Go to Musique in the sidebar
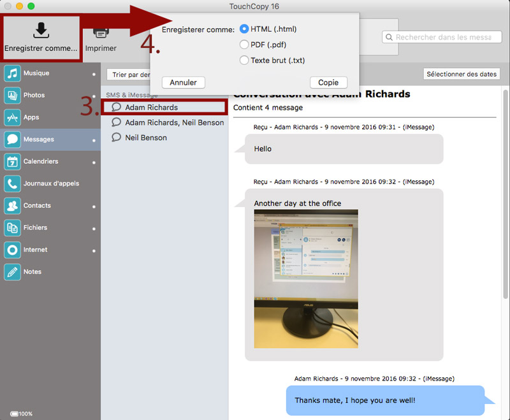The width and height of the screenshot is (510, 420). click(50, 73)
